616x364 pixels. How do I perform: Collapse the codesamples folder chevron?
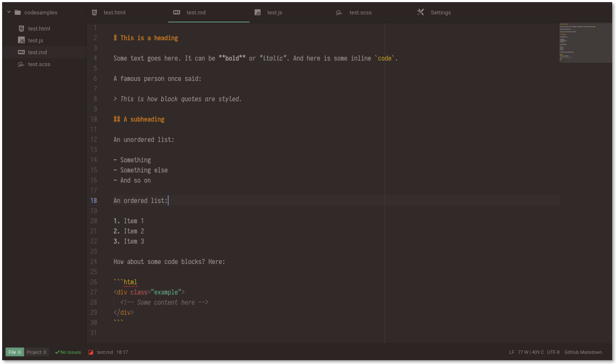[9, 12]
